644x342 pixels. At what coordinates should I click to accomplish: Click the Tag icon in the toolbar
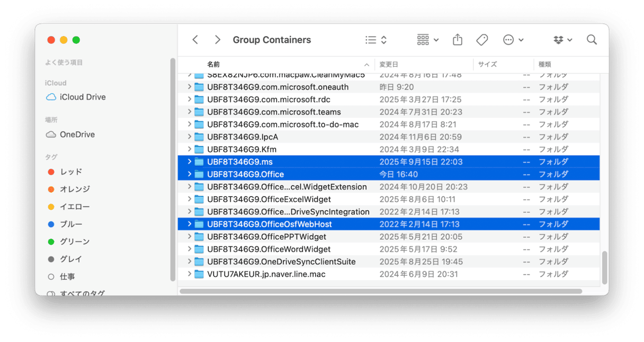(x=482, y=39)
